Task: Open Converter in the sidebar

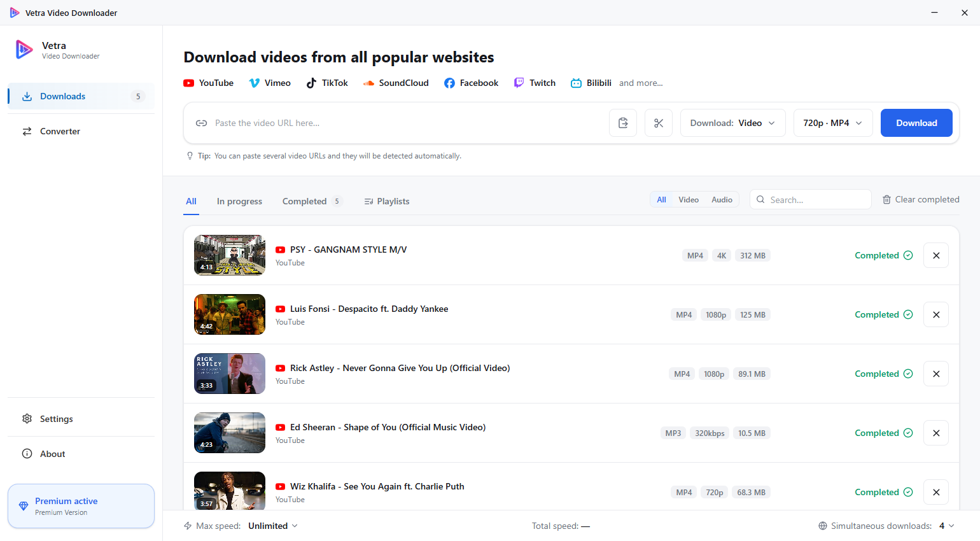Action: point(81,131)
